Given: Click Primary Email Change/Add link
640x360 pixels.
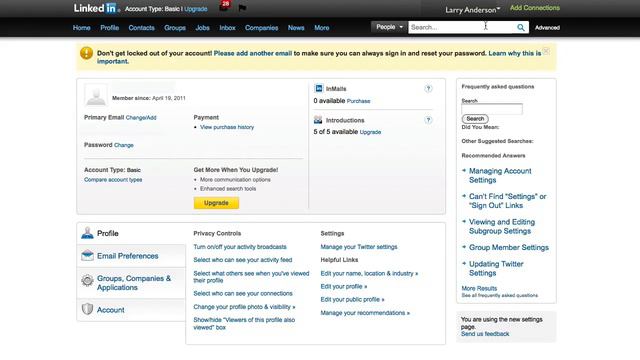Looking at the screenshot, I should pyautogui.click(x=141, y=118).
